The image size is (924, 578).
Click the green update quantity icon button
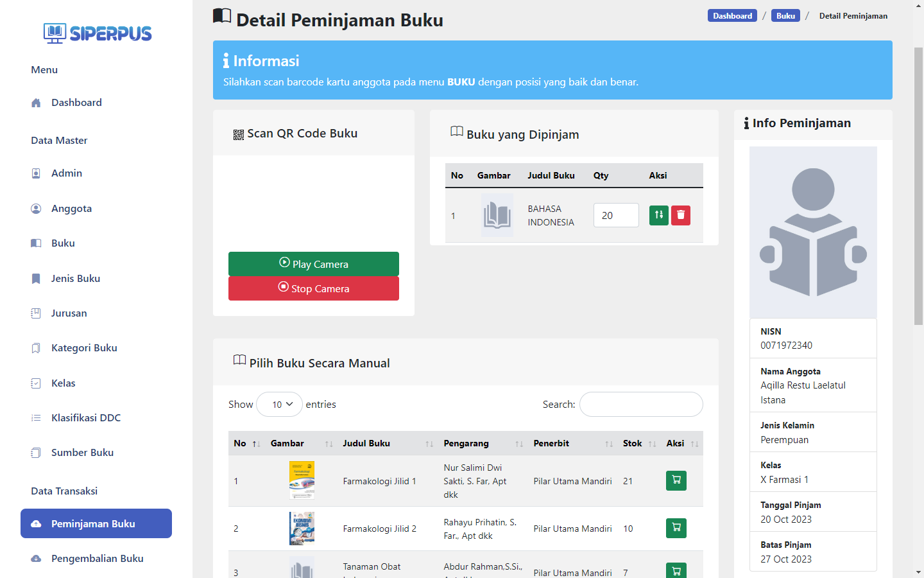tap(658, 215)
